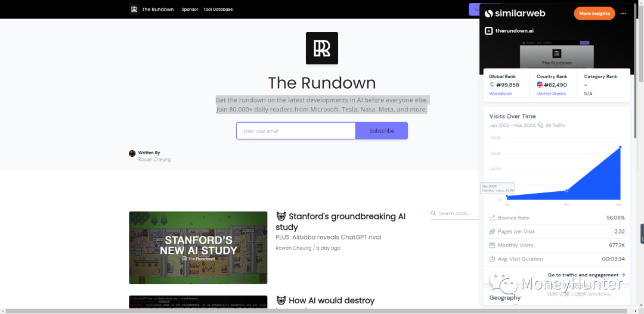Click therundown.ai site favicon

489,31
